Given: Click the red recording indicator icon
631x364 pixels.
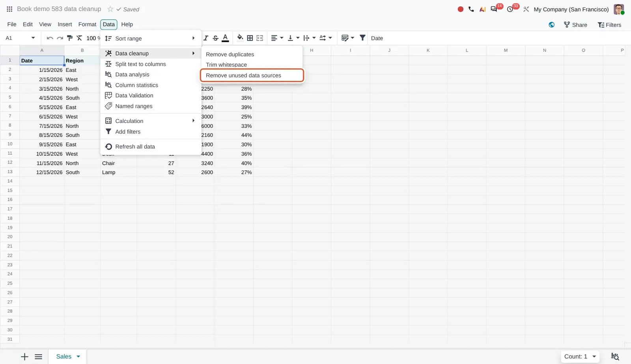Looking at the screenshot, I should pyautogui.click(x=460, y=9).
